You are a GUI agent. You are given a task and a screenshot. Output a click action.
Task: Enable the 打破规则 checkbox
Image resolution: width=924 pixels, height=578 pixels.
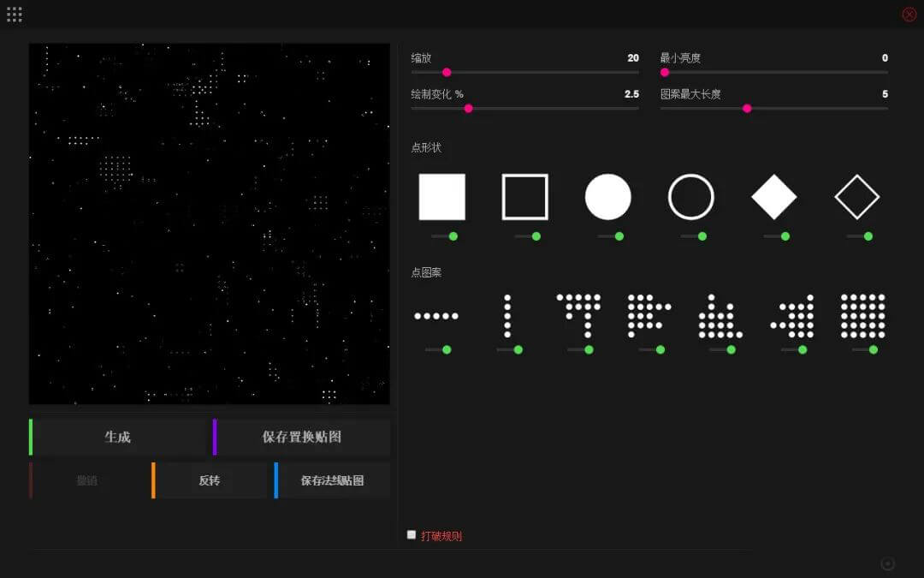click(x=412, y=535)
